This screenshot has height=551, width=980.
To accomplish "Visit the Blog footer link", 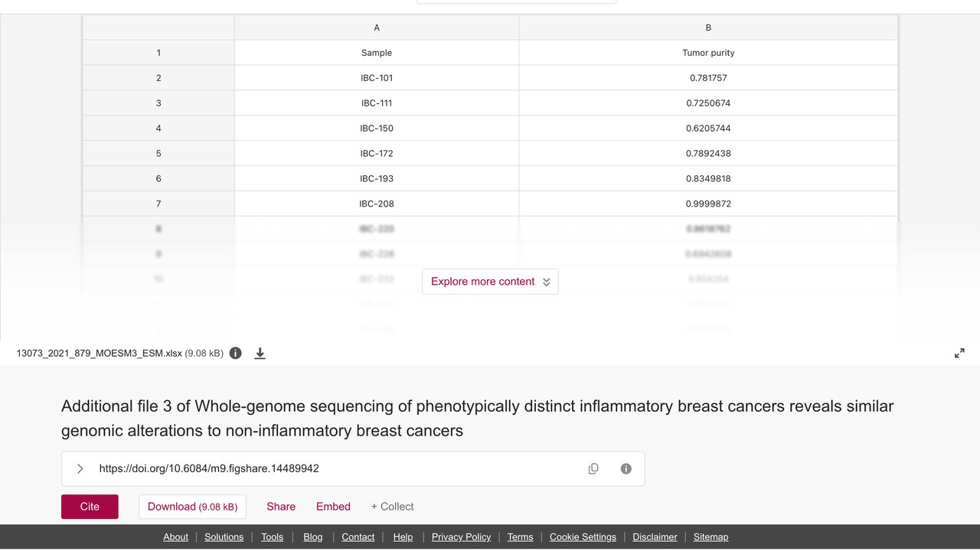I will pos(313,537).
